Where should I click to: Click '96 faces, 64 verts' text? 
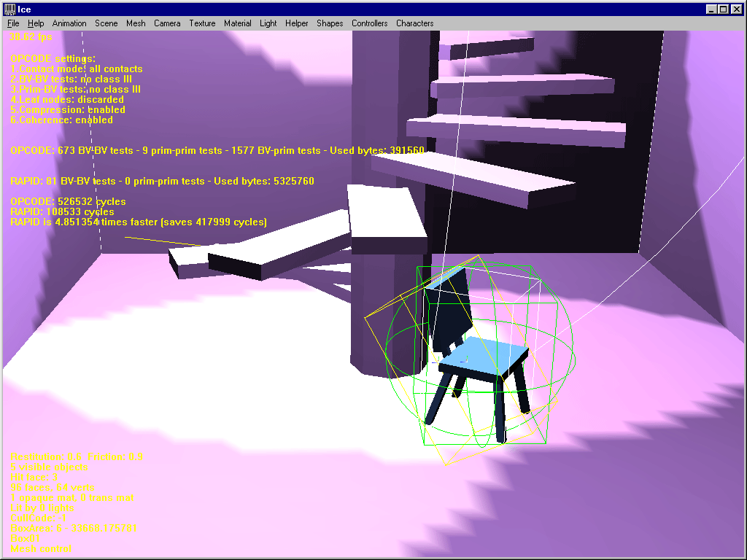53,488
